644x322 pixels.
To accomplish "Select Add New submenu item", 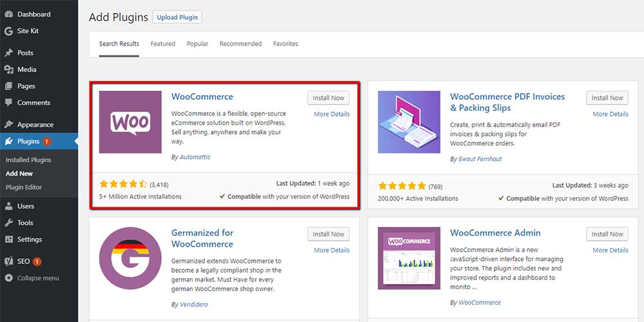I will coord(19,173).
